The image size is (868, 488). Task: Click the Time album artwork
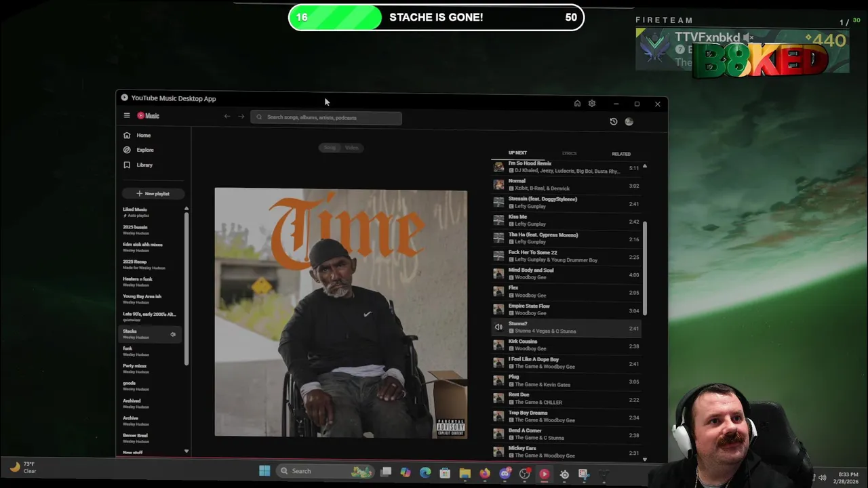[x=341, y=312]
